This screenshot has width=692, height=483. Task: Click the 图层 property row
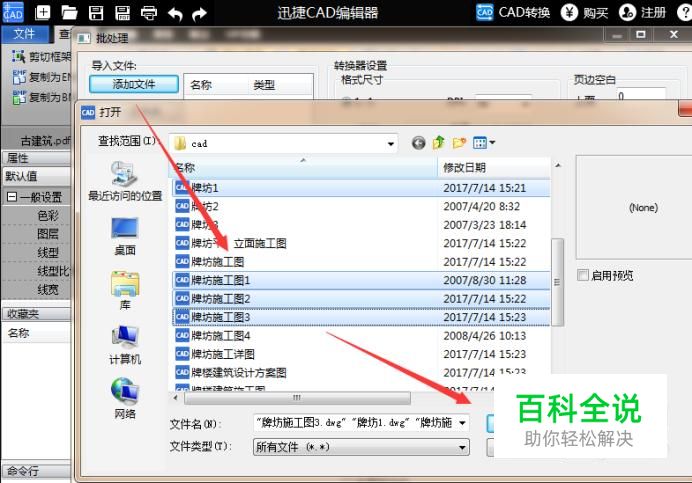coord(36,234)
